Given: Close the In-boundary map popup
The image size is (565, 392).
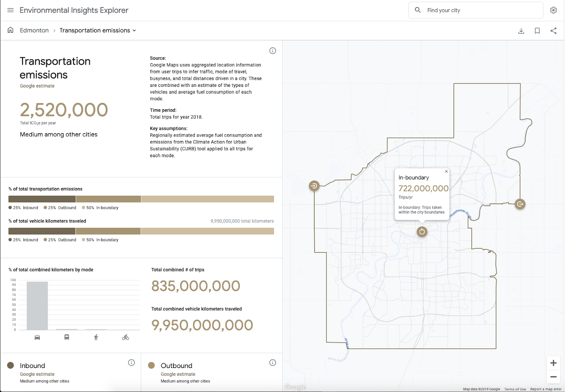Looking at the screenshot, I should (x=446, y=171).
